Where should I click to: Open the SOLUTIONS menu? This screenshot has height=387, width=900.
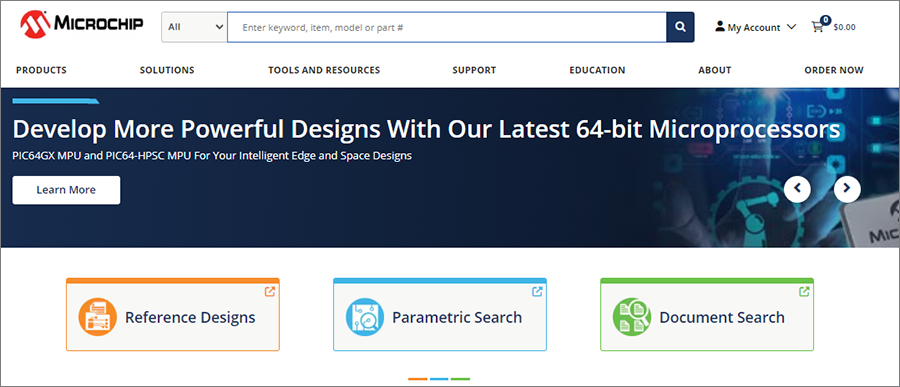click(x=167, y=70)
